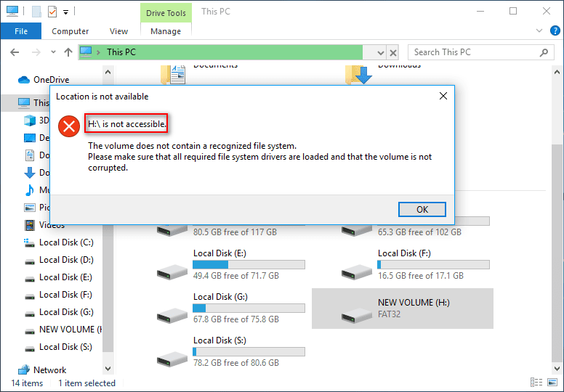Select the NEW VOLUME (H:) drive icon

click(356, 314)
